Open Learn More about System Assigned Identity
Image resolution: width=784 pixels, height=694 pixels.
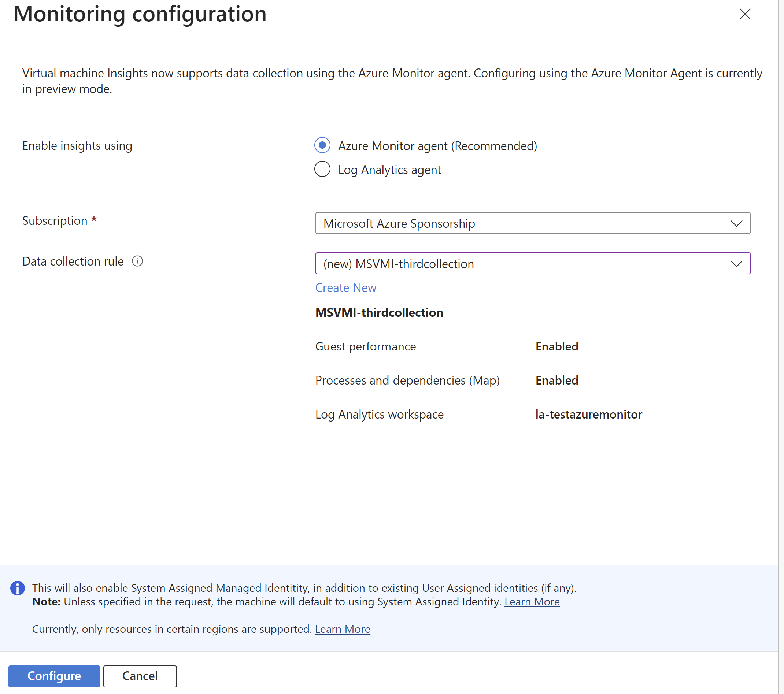point(532,602)
